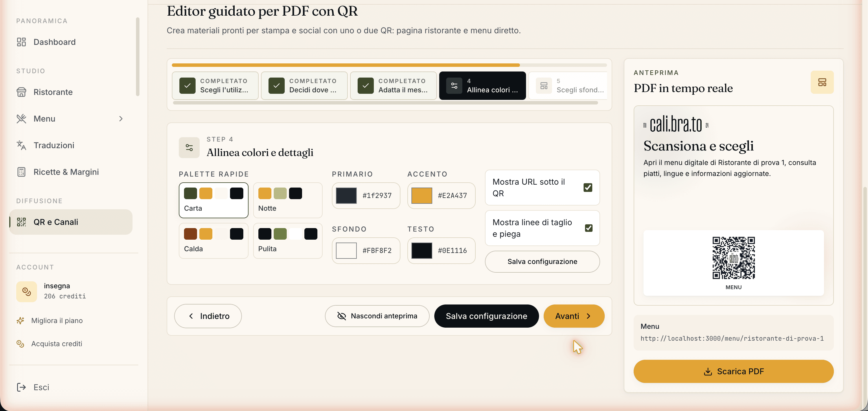
Task: Open Dashboard in the sidebar
Action: pos(71,42)
